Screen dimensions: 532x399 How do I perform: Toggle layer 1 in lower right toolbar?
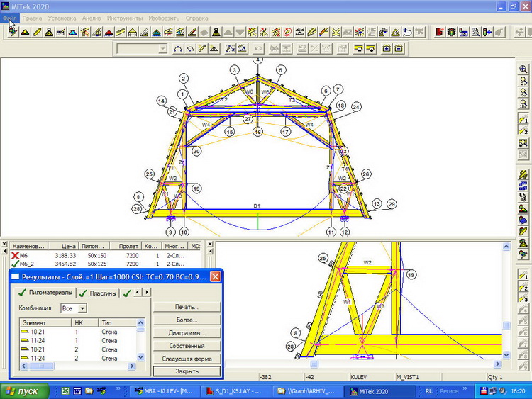(523, 274)
